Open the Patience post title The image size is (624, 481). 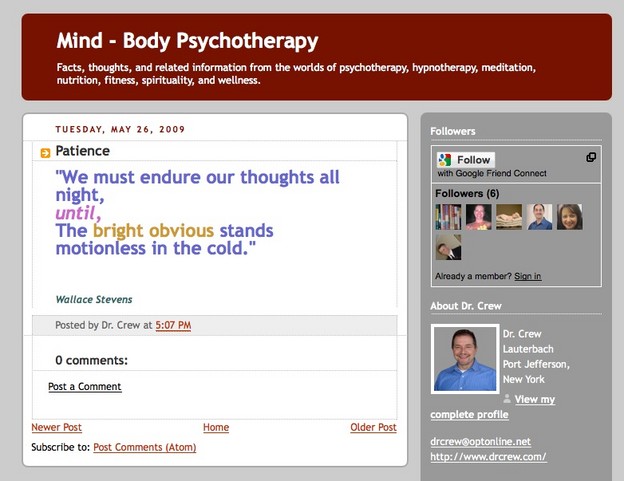(x=82, y=151)
